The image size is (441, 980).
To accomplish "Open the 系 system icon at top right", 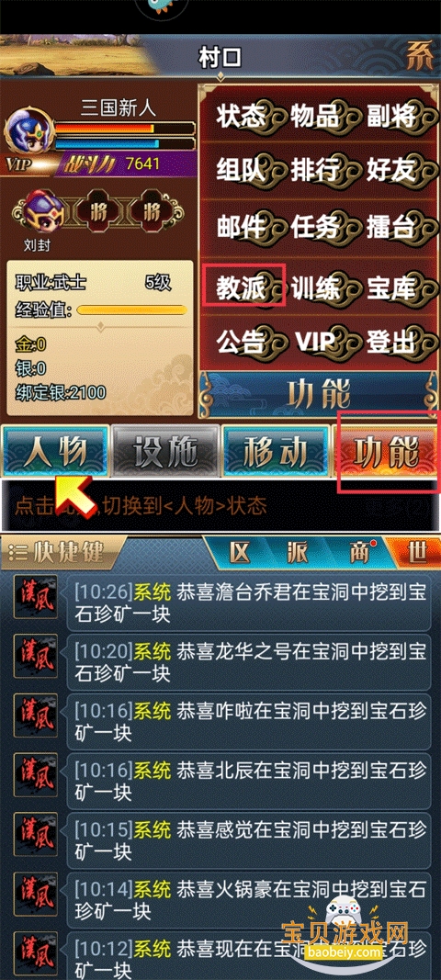I will [x=420, y=60].
